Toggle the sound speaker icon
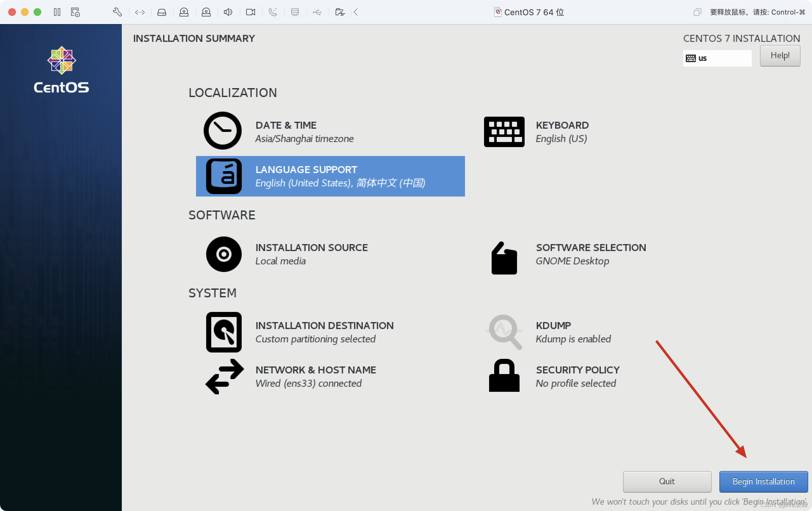Viewport: 812px width, 511px height. click(228, 12)
